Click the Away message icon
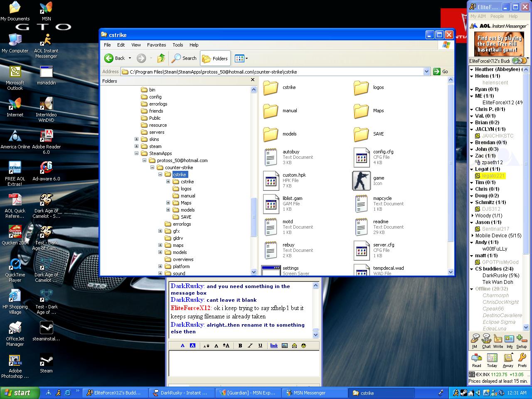 click(508, 360)
